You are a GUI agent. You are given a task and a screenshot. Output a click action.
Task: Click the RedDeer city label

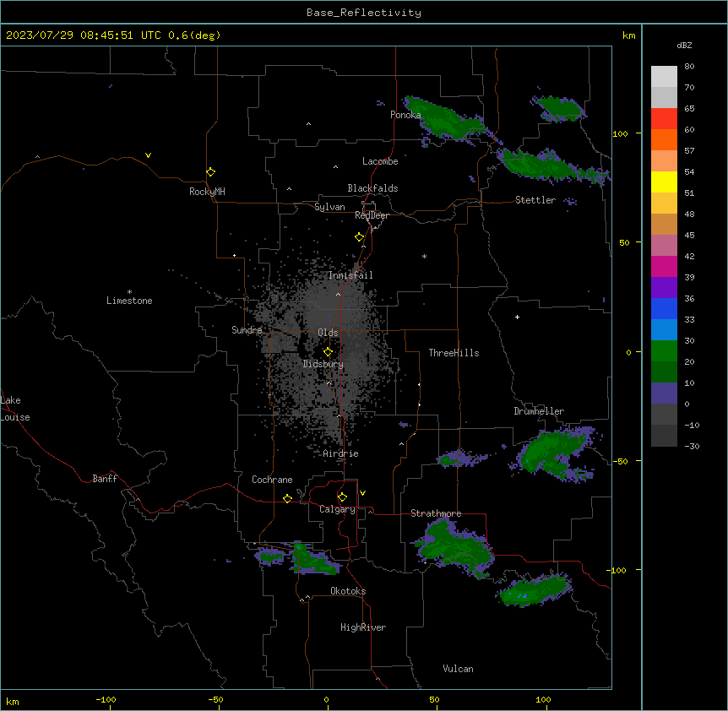(x=372, y=215)
